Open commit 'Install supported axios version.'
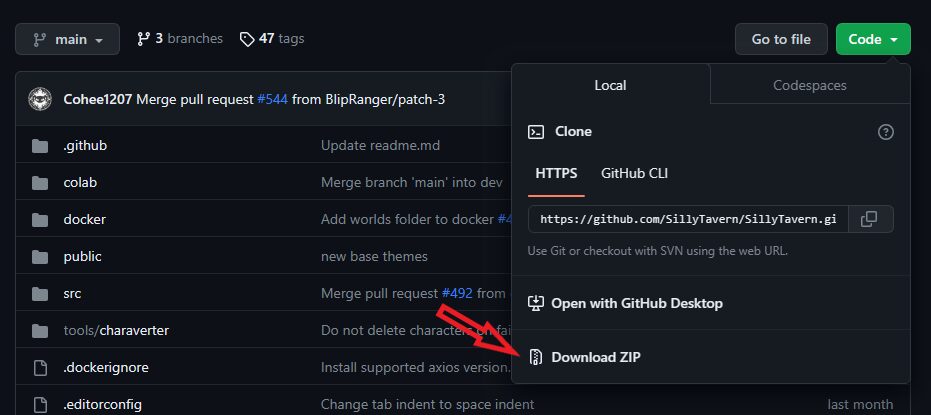This screenshot has height=415, width=931. pos(416,368)
